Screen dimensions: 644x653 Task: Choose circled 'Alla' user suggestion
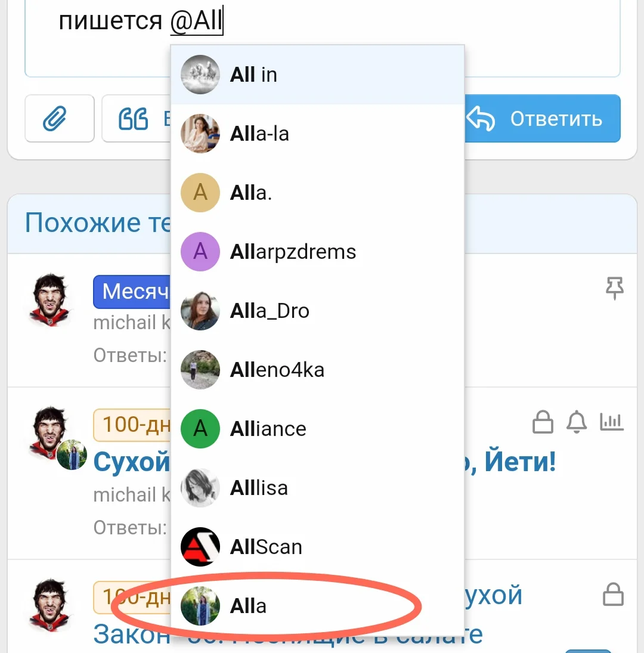pyautogui.click(x=318, y=606)
